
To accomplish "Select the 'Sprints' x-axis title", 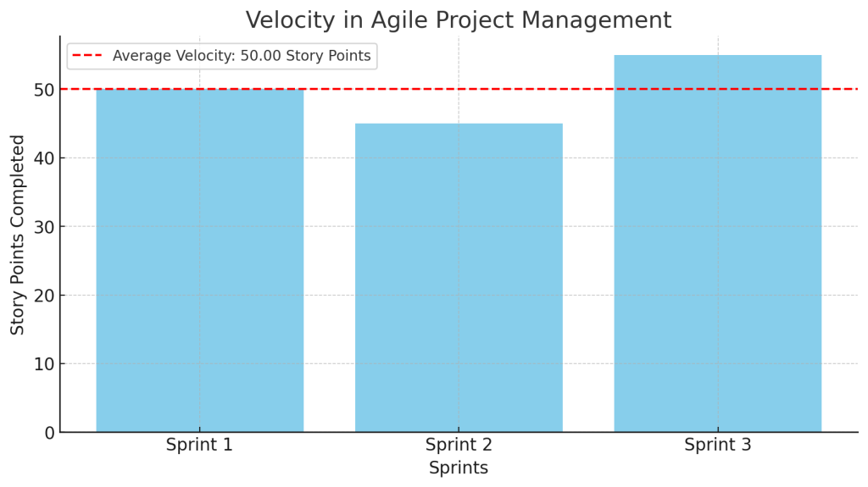I will coord(459,468).
